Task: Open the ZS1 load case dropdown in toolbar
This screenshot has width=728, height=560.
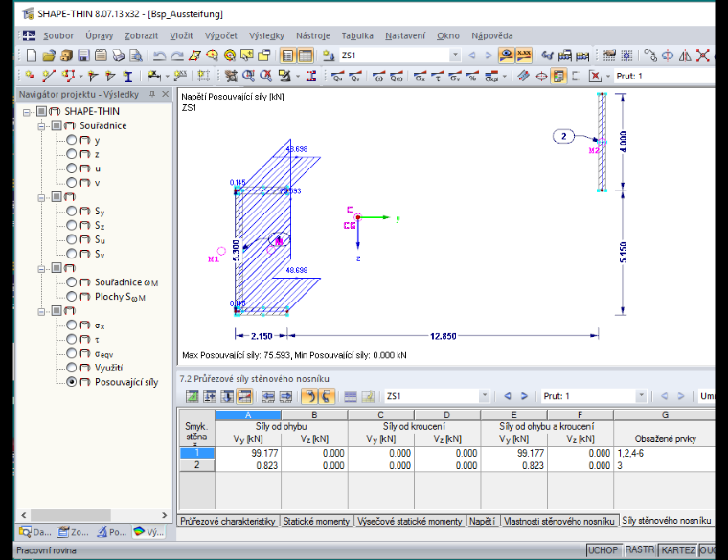Action: tap(455, 56)
